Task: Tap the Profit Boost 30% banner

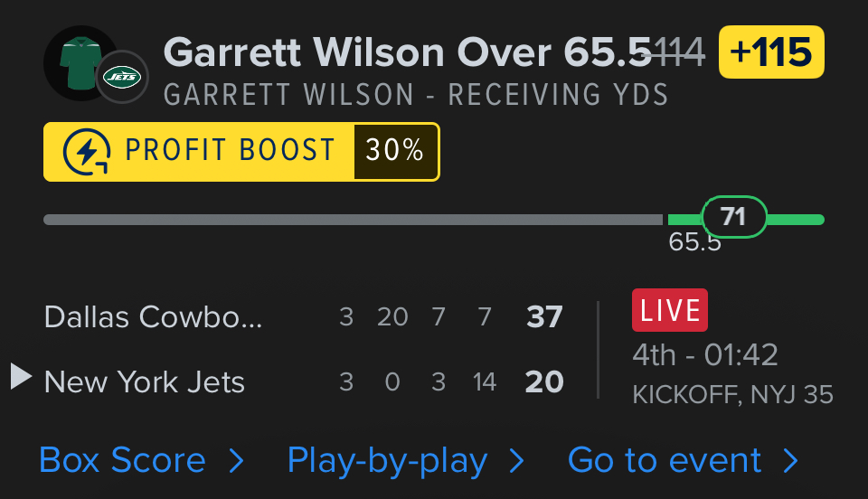Action: click(241, 151)
